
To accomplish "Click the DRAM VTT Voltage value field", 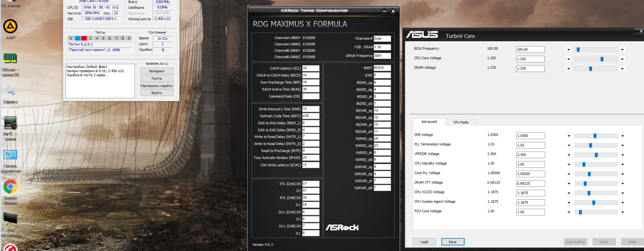I will [530, 184].
